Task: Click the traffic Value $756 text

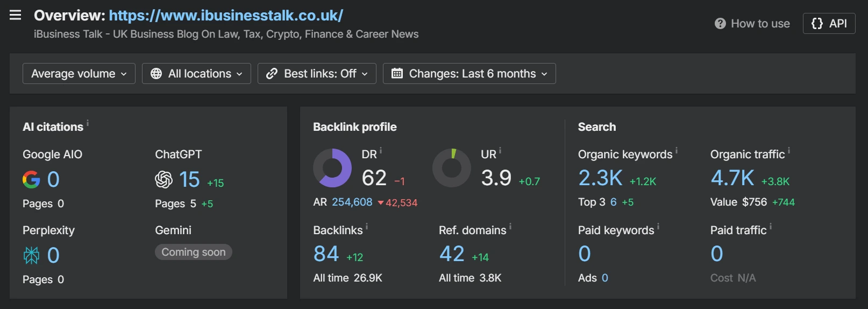Action: (739, 202)
